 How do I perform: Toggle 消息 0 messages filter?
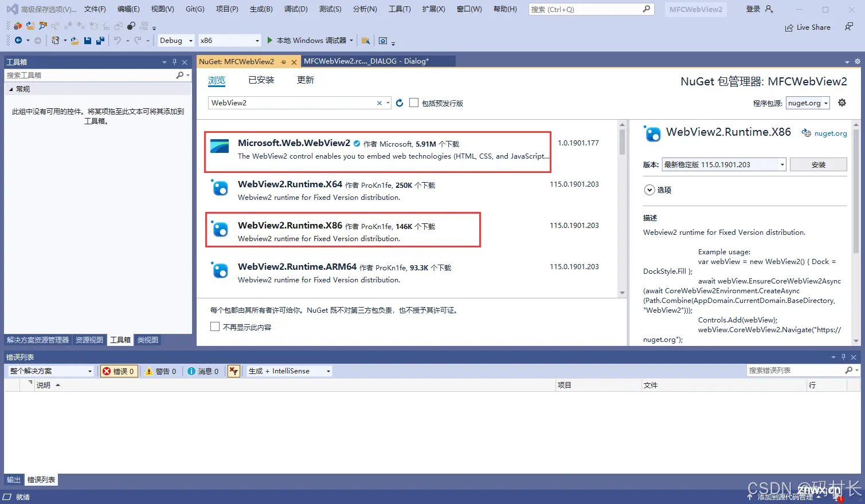coord(203,371)
